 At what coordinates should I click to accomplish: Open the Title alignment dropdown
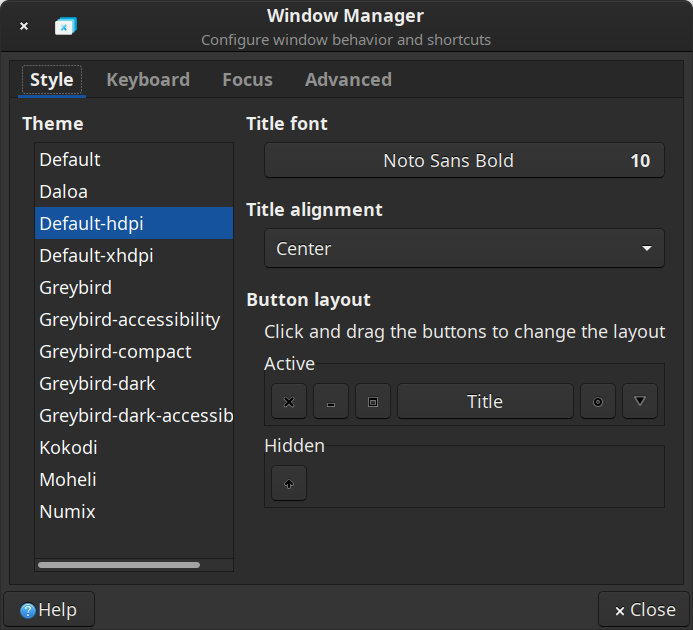[x=464, y=249]
